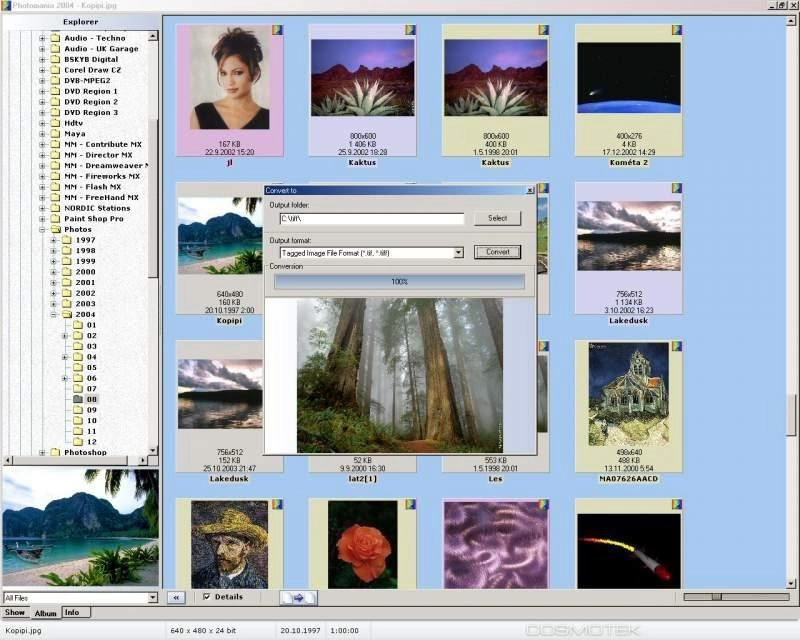
Task: Select the Paint Shop Pro tree item
Action: (94, 218)
